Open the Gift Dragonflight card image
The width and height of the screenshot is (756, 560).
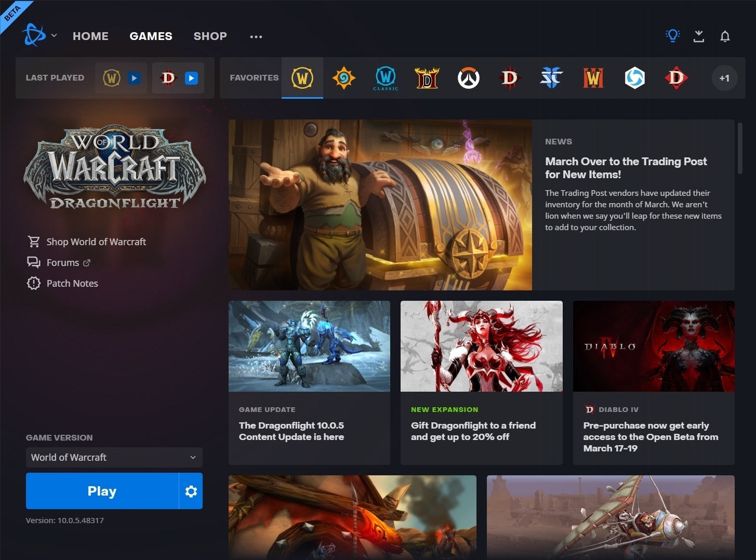(482, 346)
